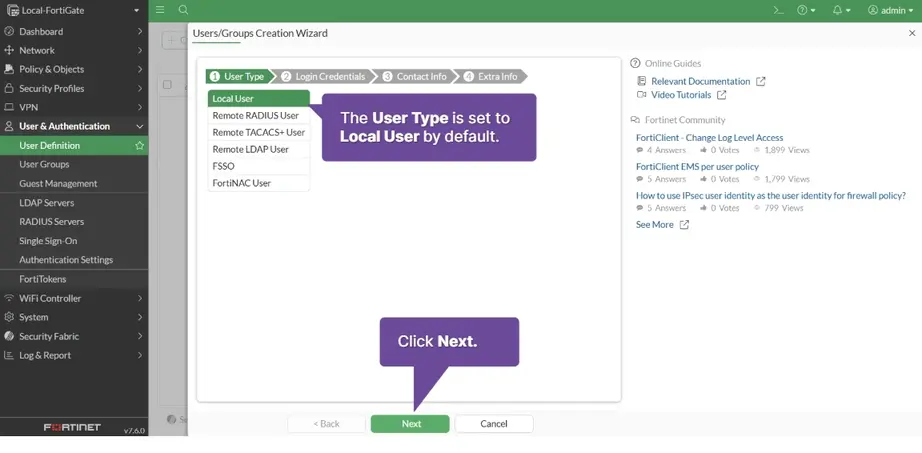Expand the Policy & Objects chevron
The width and height of the screenshot is (922, 453).
[x=140, y=69]
